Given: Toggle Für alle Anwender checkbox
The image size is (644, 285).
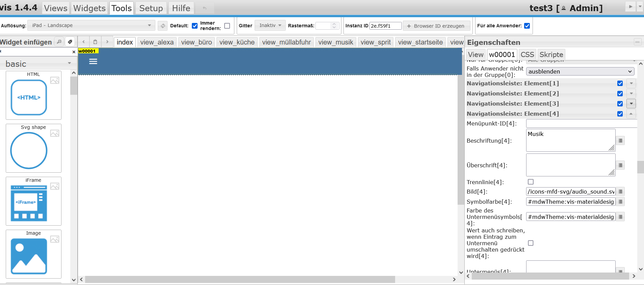Looking at the screenshot, I should point(527,26).
